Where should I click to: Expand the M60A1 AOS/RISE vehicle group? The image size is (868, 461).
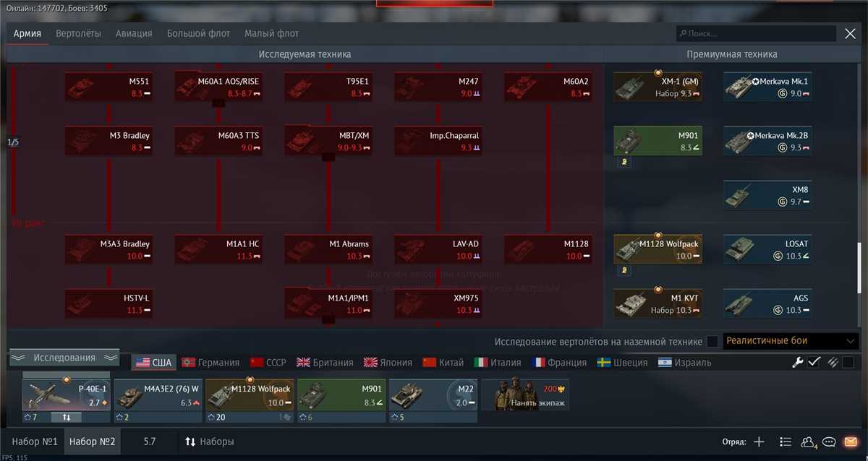[x=218, y=103]
